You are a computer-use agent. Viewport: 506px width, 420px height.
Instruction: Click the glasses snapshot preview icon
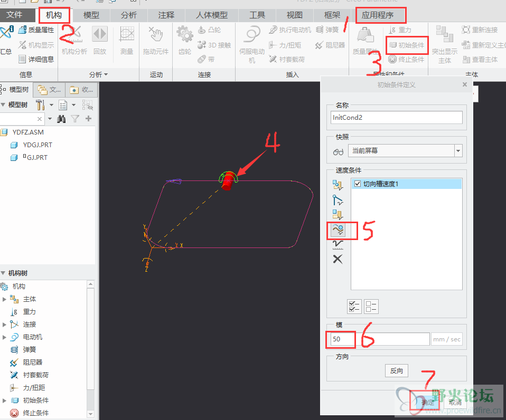pos(338,151)
